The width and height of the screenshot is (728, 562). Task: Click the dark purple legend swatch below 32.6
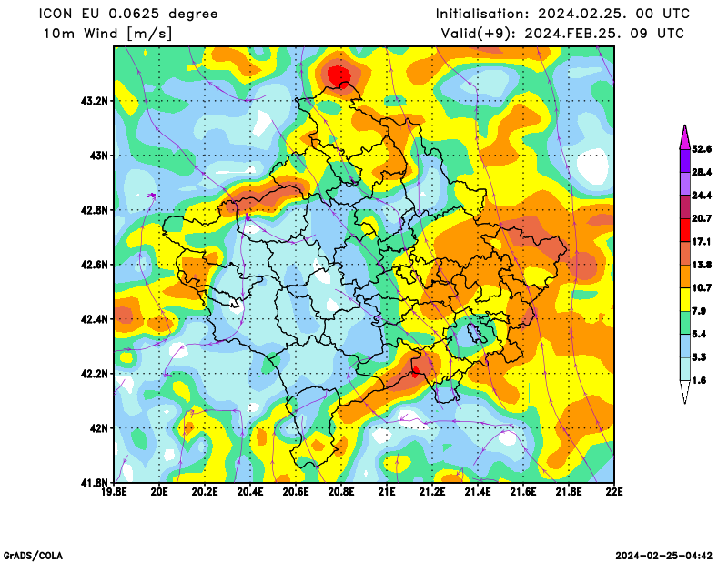[x=685, y=161]
